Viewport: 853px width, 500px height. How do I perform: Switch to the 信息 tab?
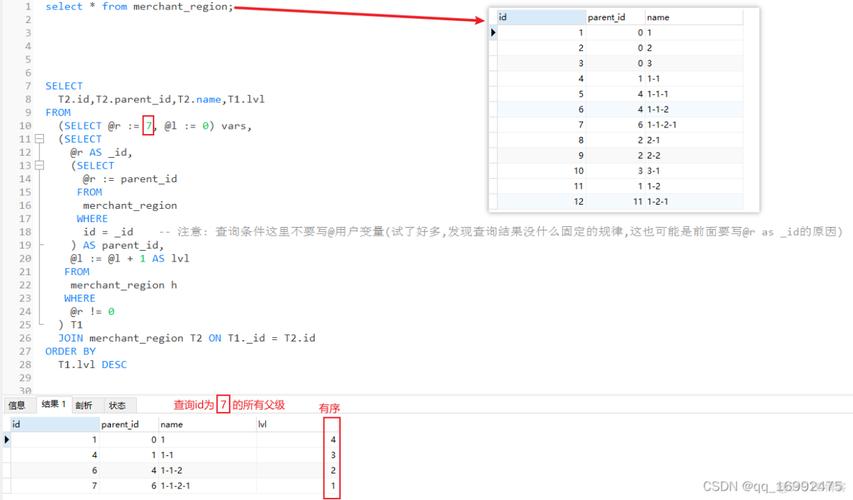pos(17,405)
